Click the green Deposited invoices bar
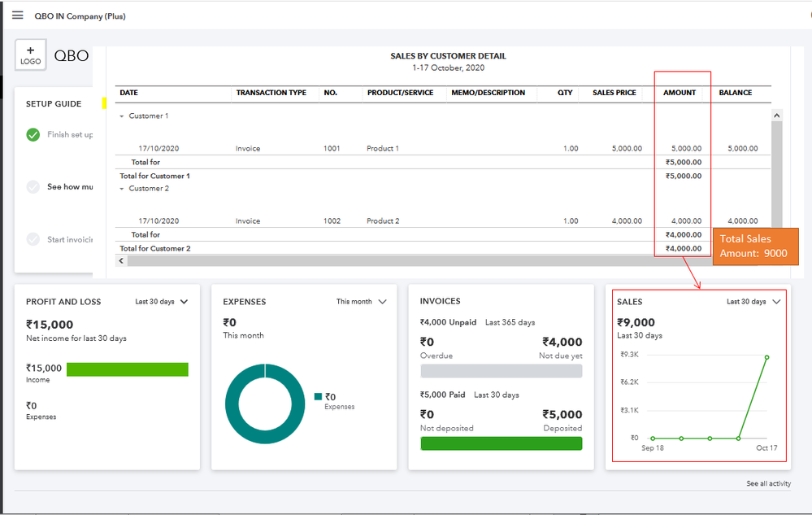 [501, 443]
